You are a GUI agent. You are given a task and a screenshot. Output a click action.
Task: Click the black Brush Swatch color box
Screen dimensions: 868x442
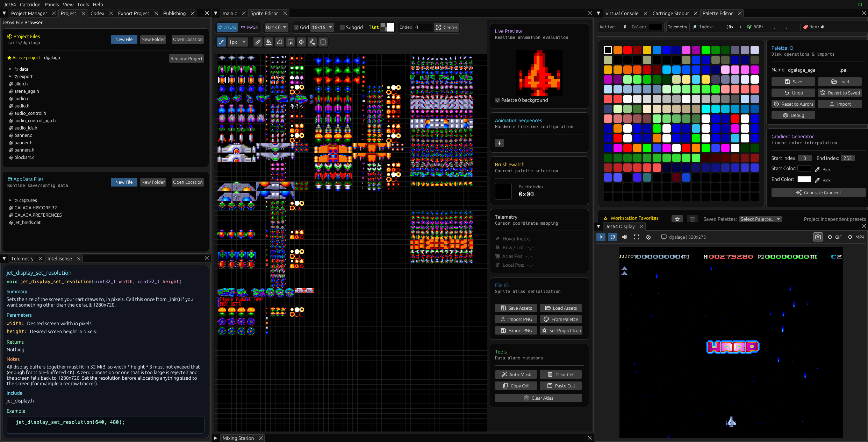pos(503,191)
